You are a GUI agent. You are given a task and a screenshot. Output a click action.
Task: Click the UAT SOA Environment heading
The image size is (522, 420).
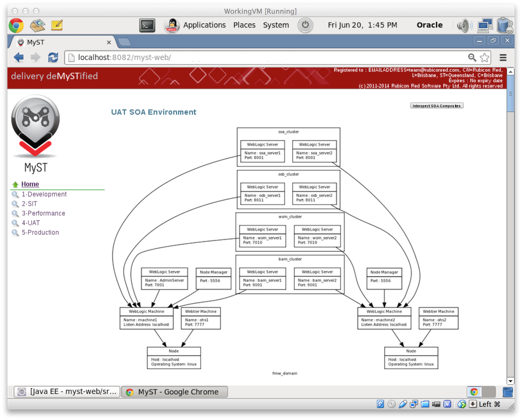click(154, 112)
